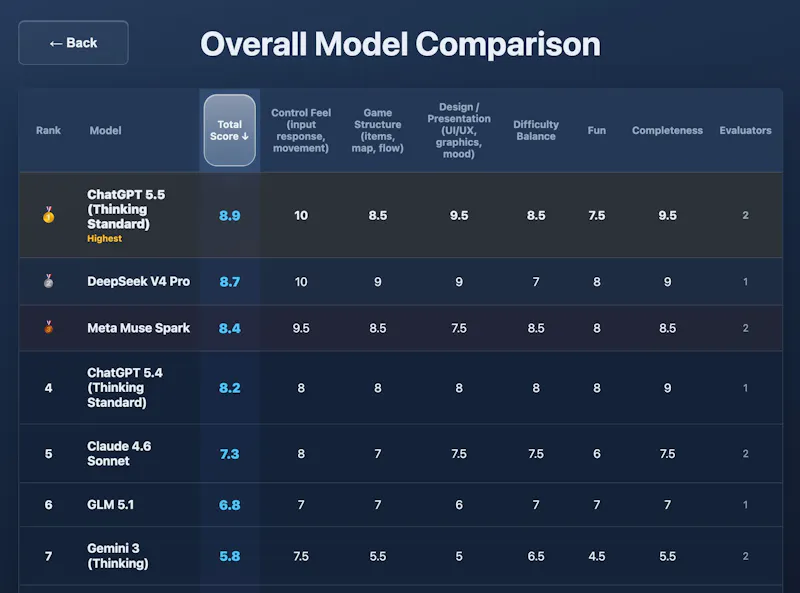Click the Design / Presentation column header
The image size is (800, 593).
tap(459, 130)
